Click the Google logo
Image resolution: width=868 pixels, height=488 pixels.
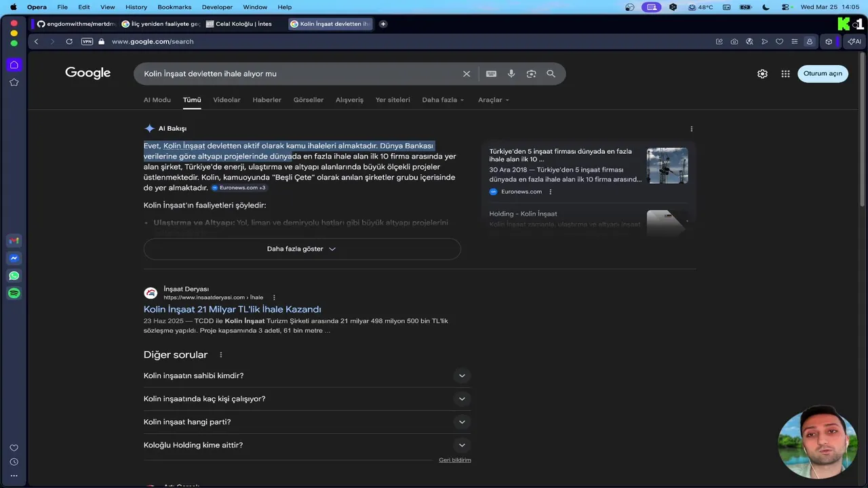pyautogui.click(x=87, y=73)
